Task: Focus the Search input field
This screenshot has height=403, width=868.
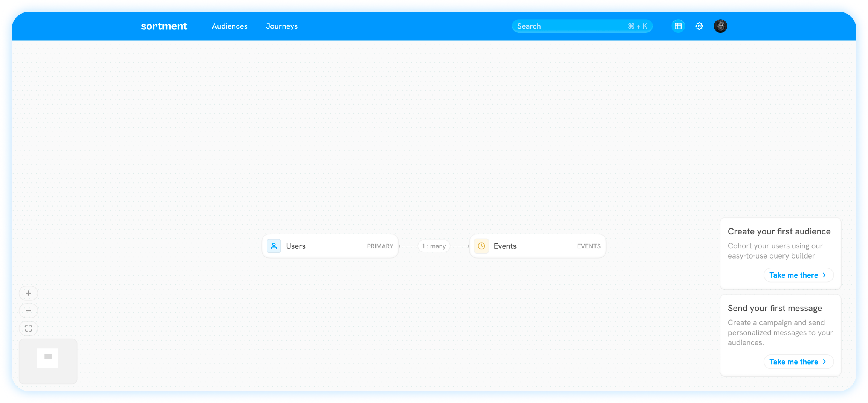Action: click(569, 26)
